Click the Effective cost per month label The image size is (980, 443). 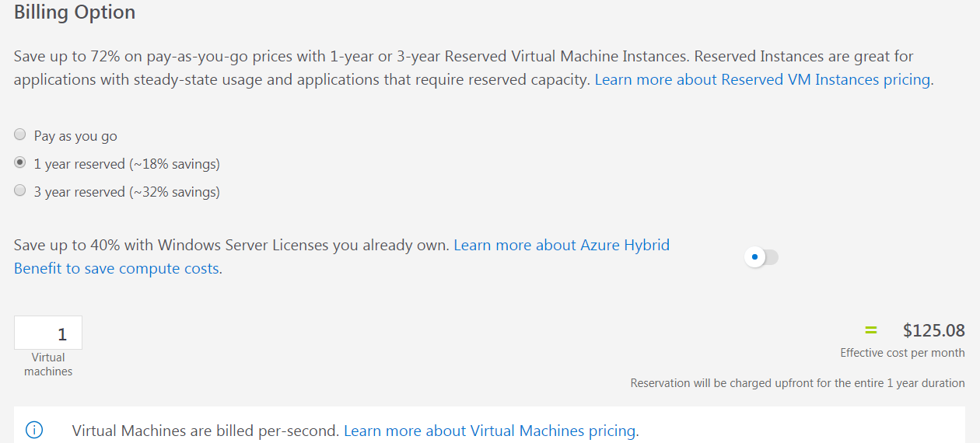point(902,353)
